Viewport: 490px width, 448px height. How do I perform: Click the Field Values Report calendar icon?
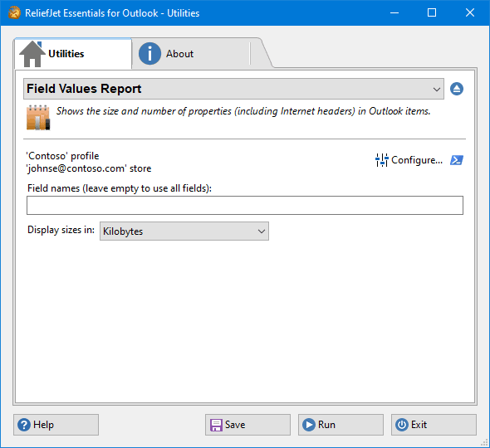(38, 117)
